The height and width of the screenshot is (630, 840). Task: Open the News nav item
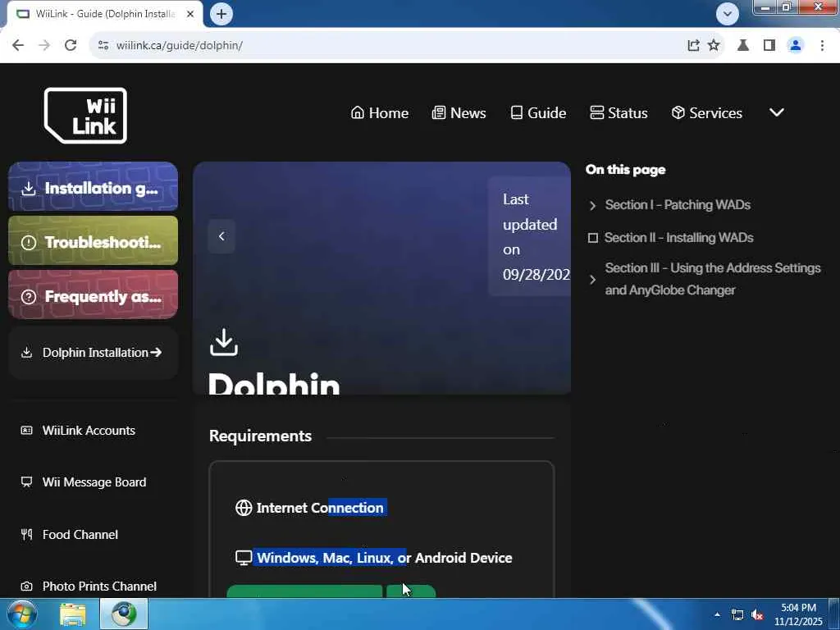pos(459,113)
